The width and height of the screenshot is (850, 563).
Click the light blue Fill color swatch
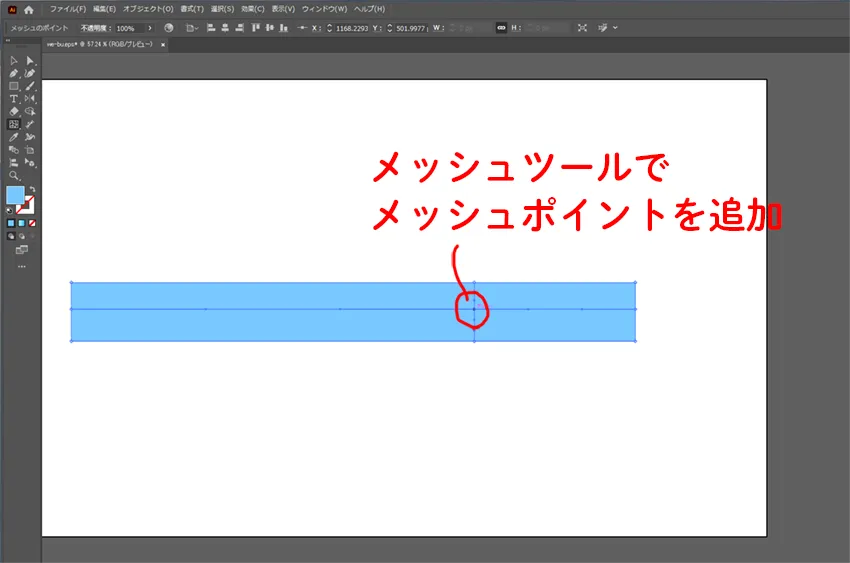(15, 195)
